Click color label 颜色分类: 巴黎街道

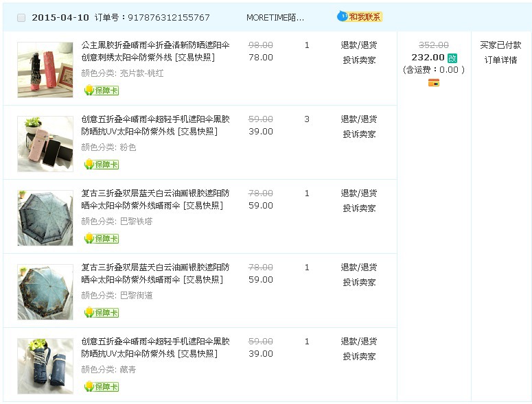pos(117,296)
